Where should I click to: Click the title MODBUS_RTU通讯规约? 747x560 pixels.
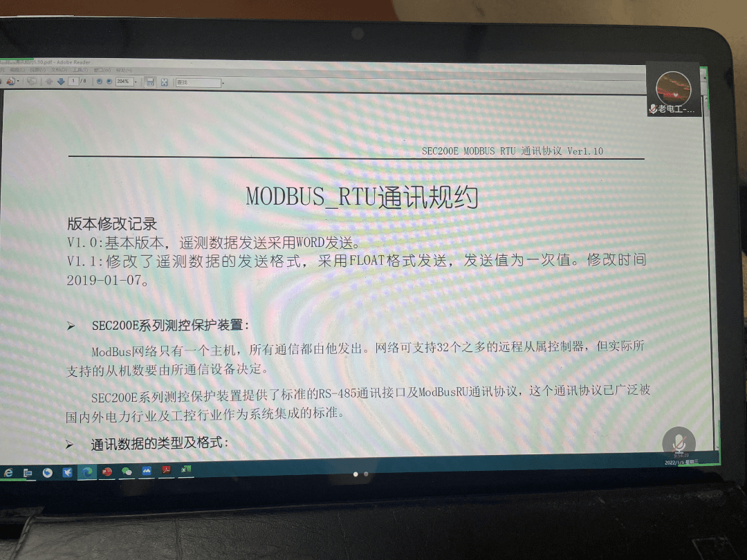tap(362, 197)
